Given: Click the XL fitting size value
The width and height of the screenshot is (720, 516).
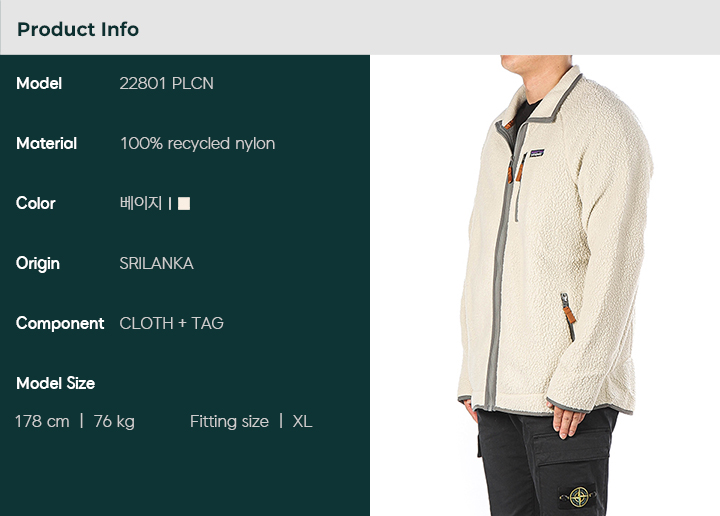Looking at the screenshot, I should pos(302,421).
